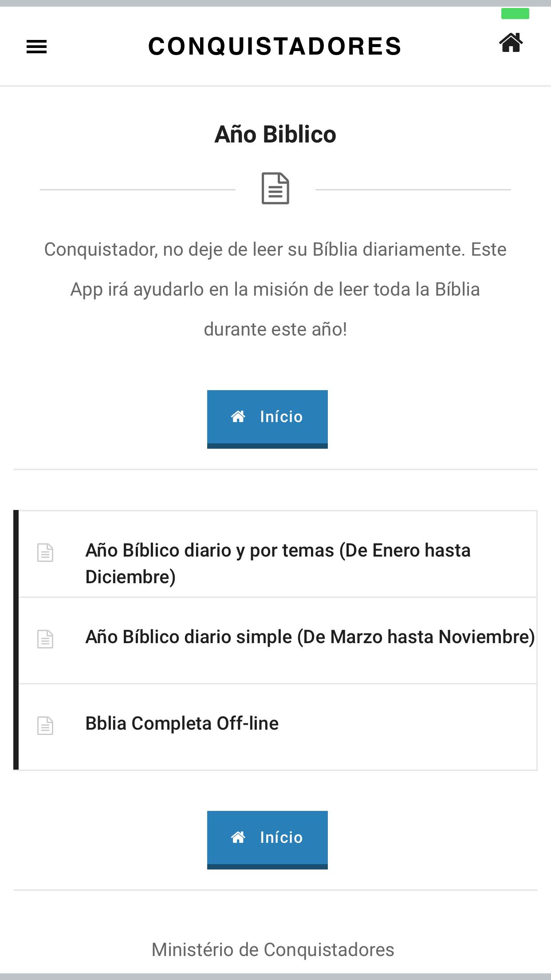
Task: Click the Año Biblico page heading
Action: tap(275, 134)
